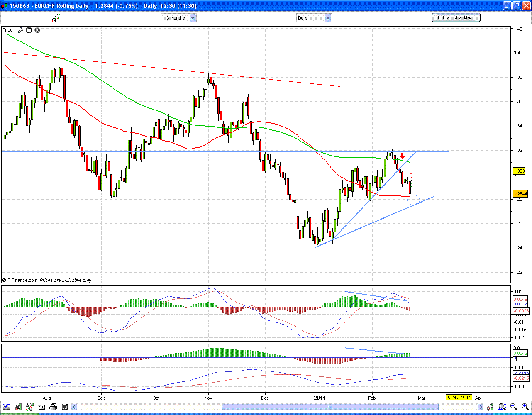Click the IT-Finance.com copyright text
Viewport: 532px width, 415px height.
[20, 280]
